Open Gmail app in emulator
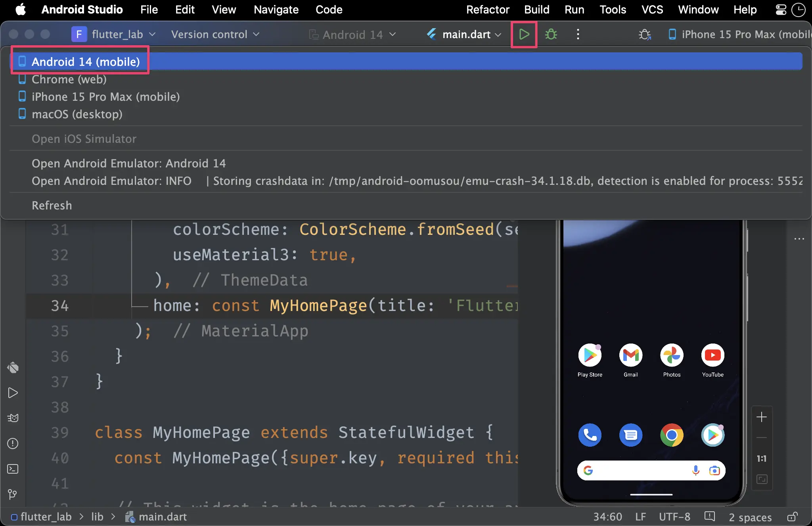This screenshot has height=526, width=812. coord(631,360)
